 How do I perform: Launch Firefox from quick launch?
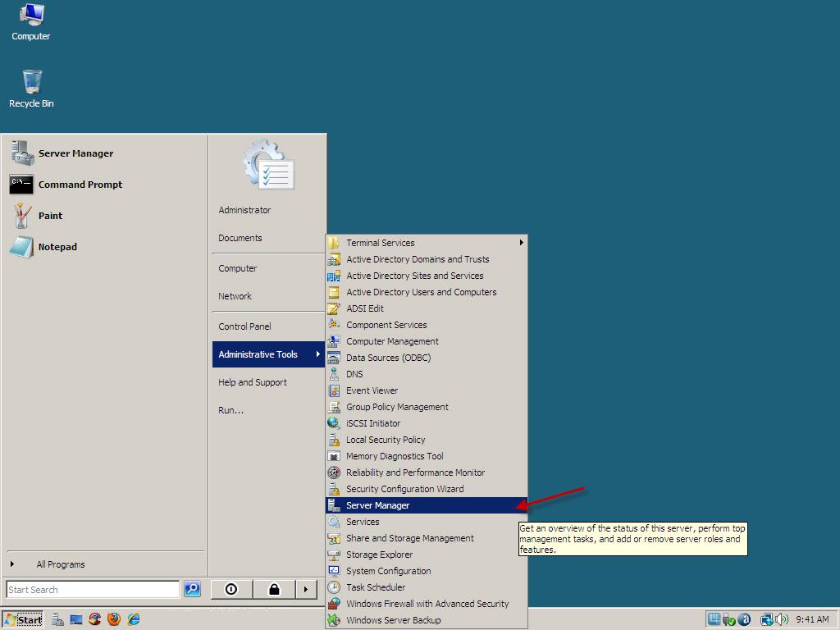114,619
